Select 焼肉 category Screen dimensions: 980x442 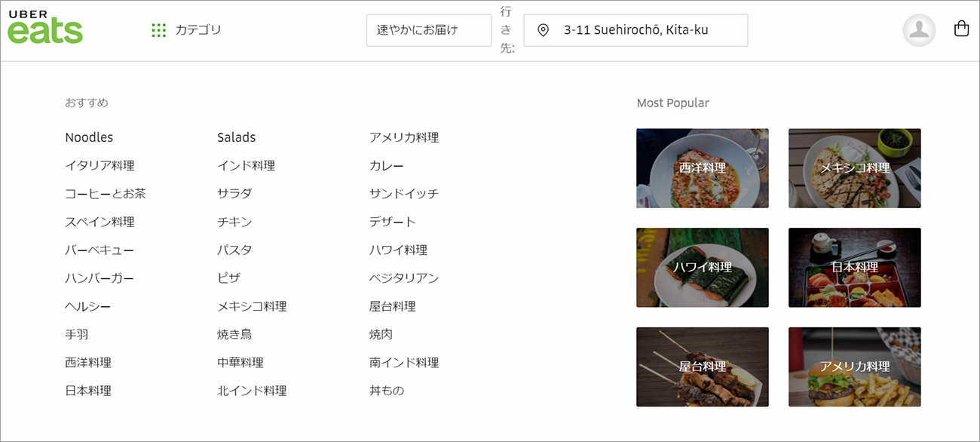pos(381,334)
